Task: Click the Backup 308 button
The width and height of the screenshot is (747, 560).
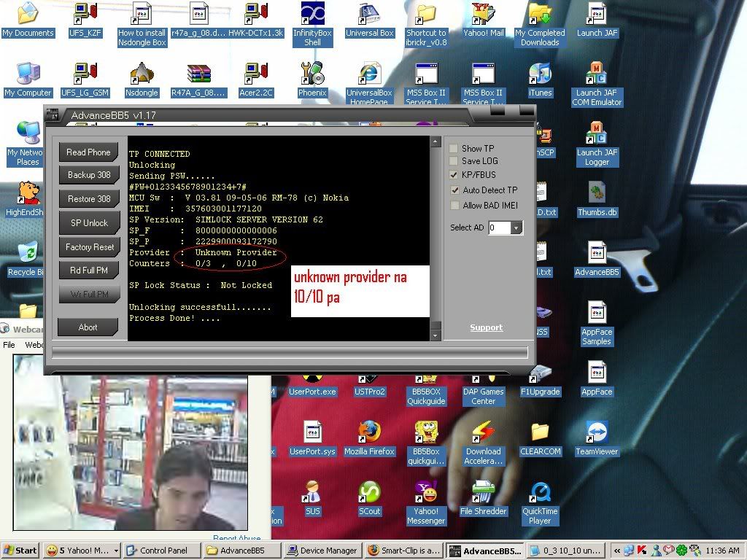Action: point(88,175)
